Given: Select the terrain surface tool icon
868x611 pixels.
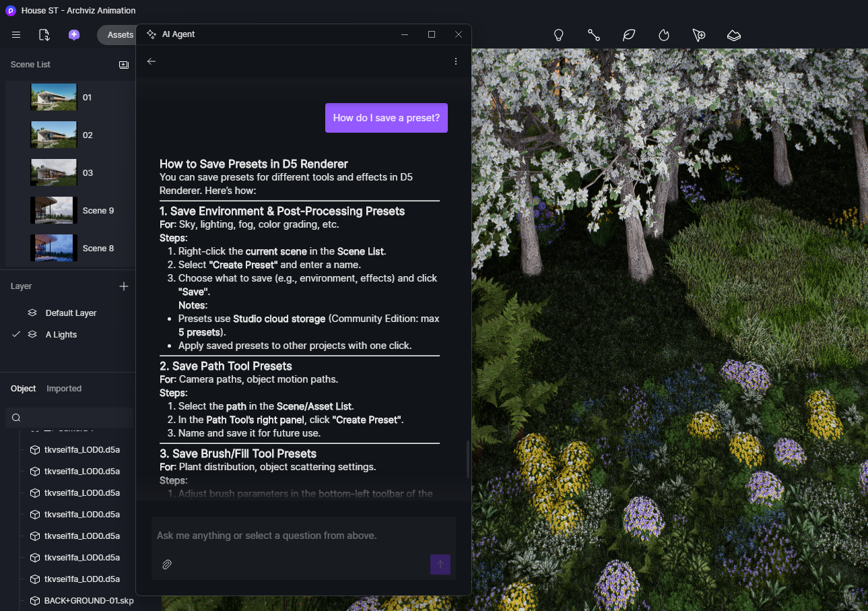Looking at the screenshot, I should point(734,35).
